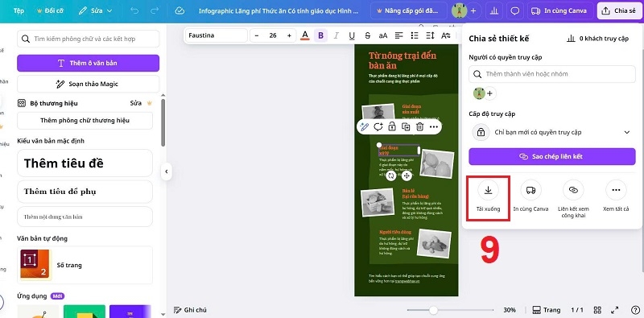
Task: Add subheading via Thêm tiêu đề phụ
Action: (85, 192)
